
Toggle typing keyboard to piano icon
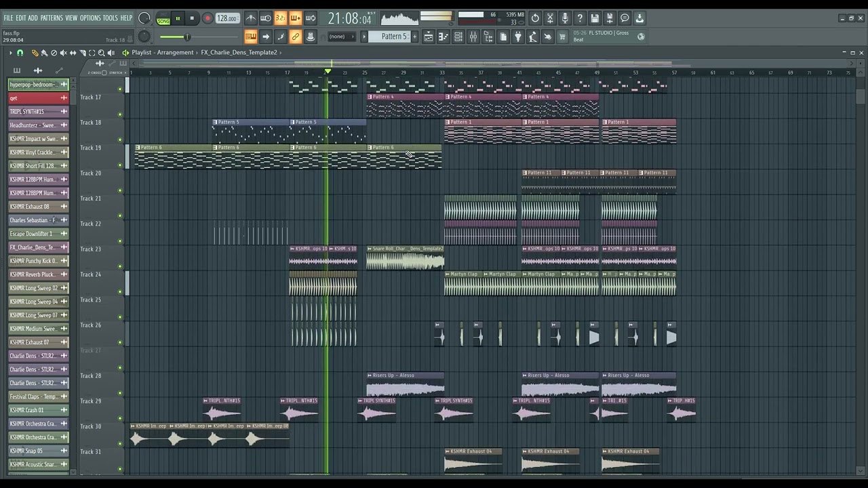pyautogui.click(x=251, y=37)
